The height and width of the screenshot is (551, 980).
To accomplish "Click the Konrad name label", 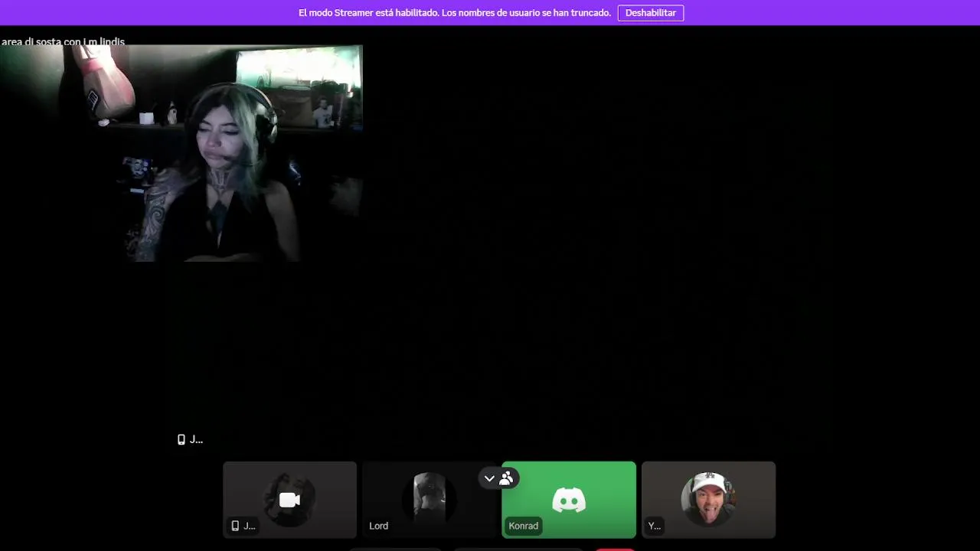I will (x=524, y=526).
